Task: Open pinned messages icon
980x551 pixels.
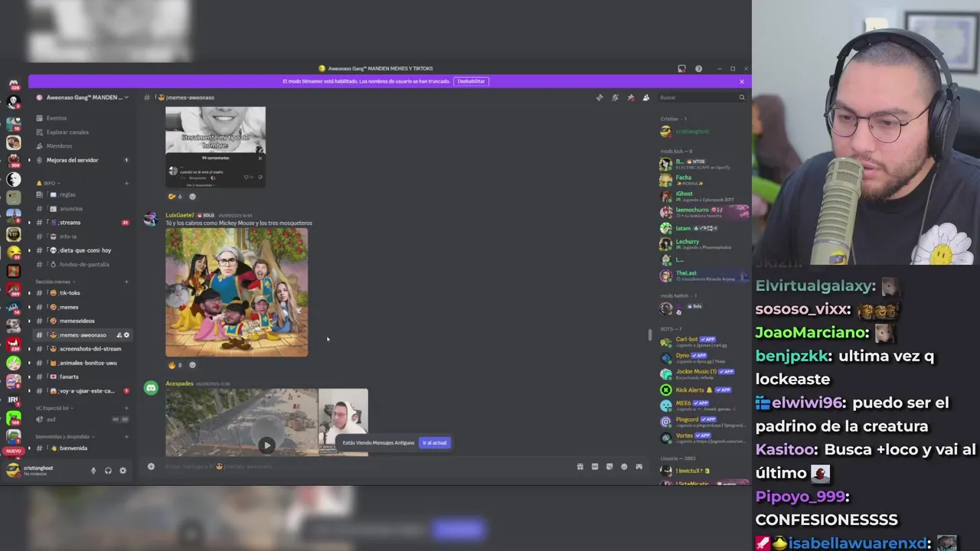Action: 630,97
